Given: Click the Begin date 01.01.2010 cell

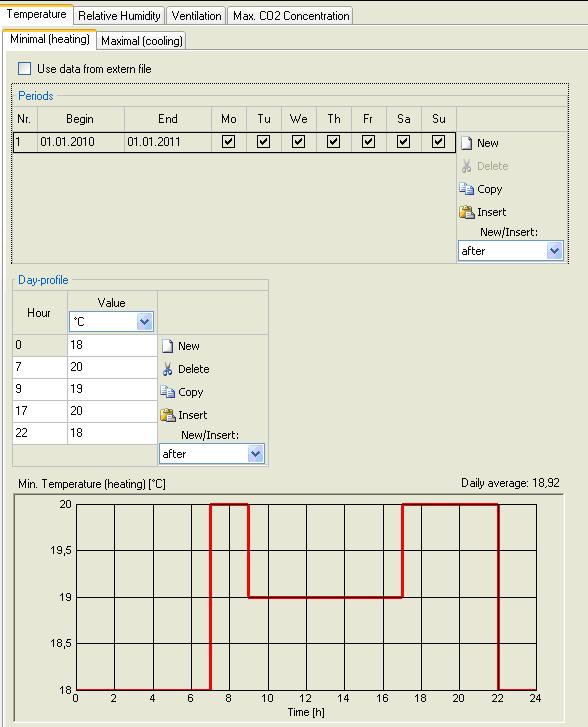Looking at the screenshot, I should [81, 142].
